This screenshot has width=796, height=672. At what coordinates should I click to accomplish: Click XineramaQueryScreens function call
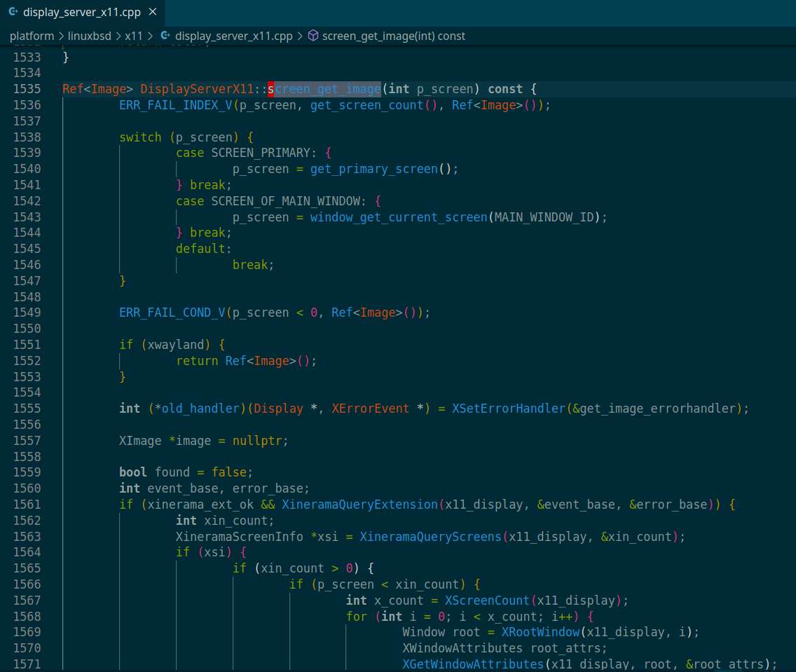coord(430,537)
